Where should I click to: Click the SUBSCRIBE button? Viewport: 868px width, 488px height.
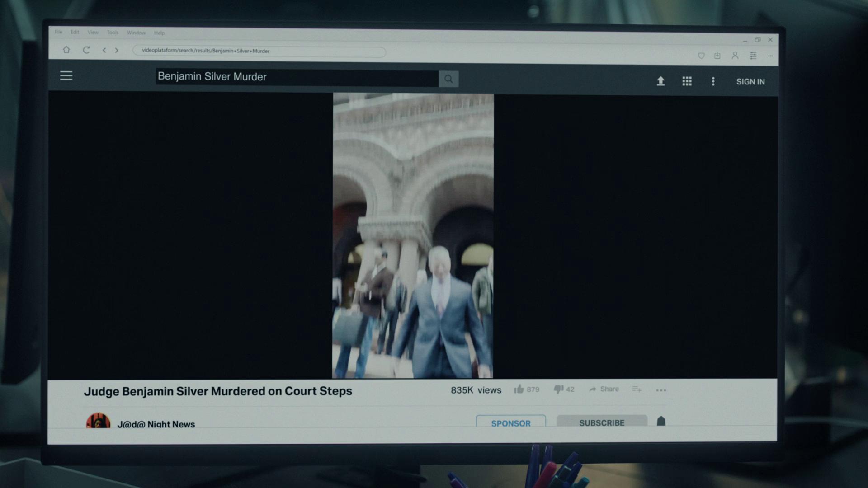pos(602,422)
